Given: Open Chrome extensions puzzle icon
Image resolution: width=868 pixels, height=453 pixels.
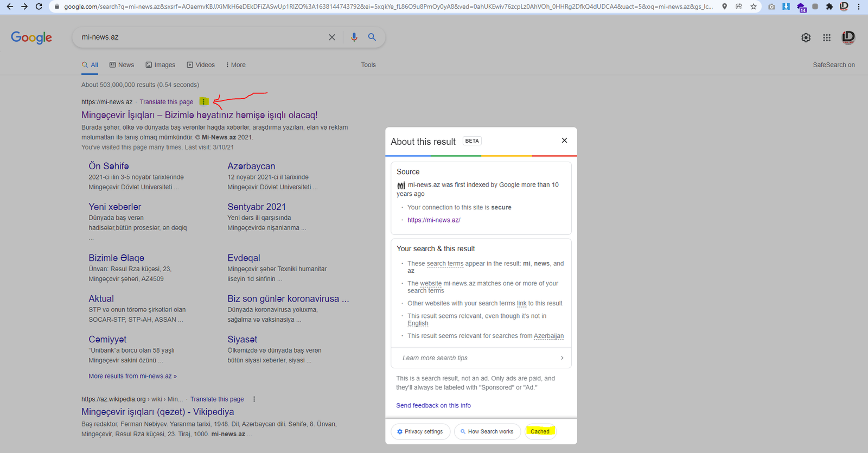Looking at the screenshot, I should coord(829,7).
